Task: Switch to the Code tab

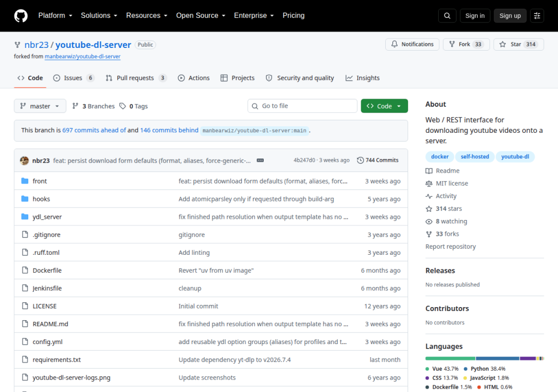Action: (31, 78)
